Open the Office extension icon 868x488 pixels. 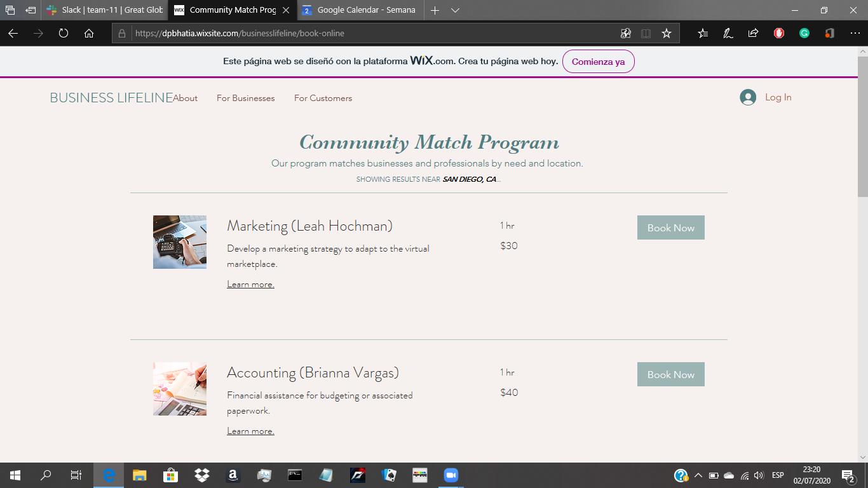coord(829,33)
